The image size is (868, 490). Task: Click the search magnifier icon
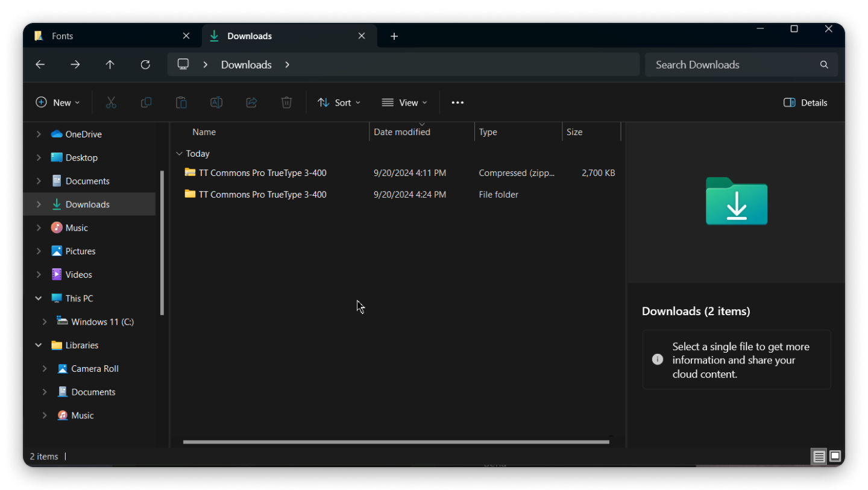[824, 64]
